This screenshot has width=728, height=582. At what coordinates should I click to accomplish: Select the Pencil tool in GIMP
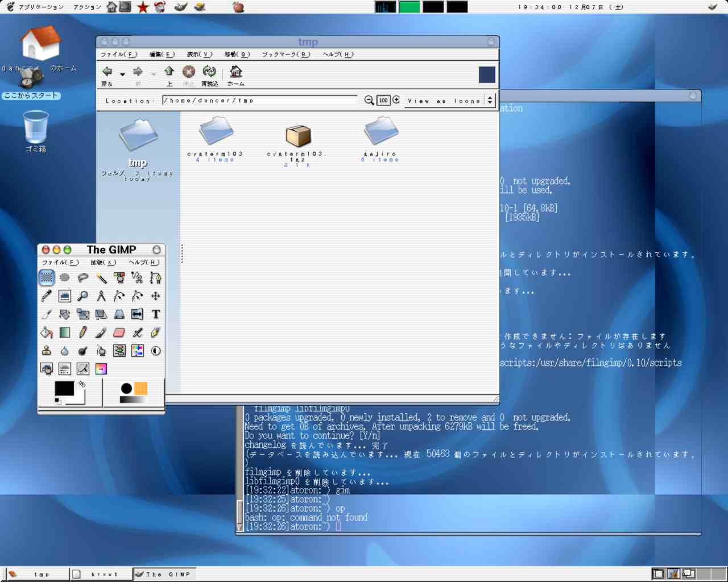[x=83, y=332]
